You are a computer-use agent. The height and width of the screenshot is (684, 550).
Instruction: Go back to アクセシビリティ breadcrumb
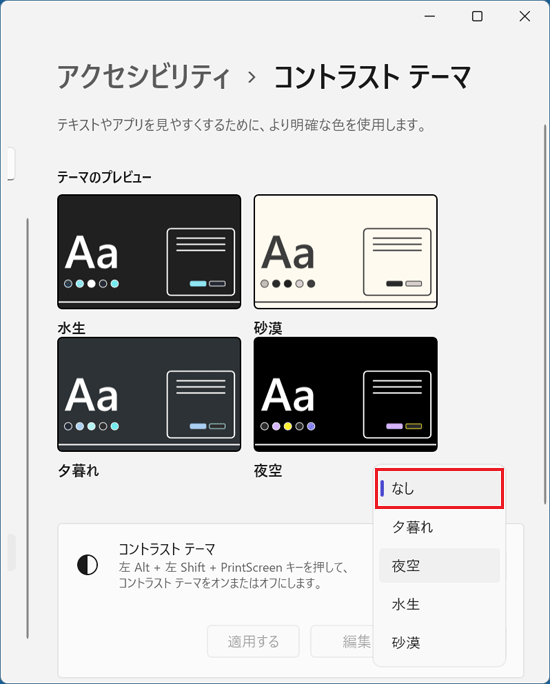point(143,77)
